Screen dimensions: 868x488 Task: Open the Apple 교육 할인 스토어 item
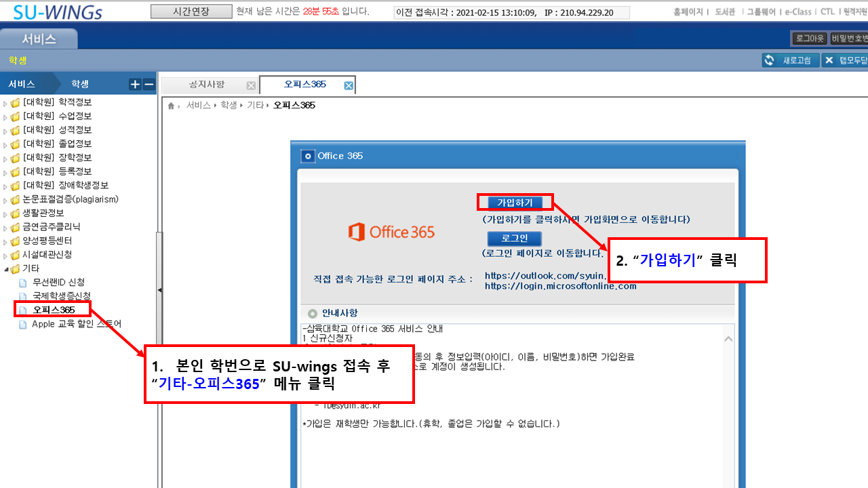[x=77, y=324]
